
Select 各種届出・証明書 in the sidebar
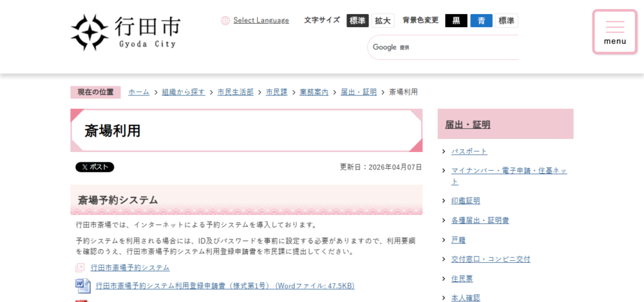pyautogui.click(x=480, y=220)
